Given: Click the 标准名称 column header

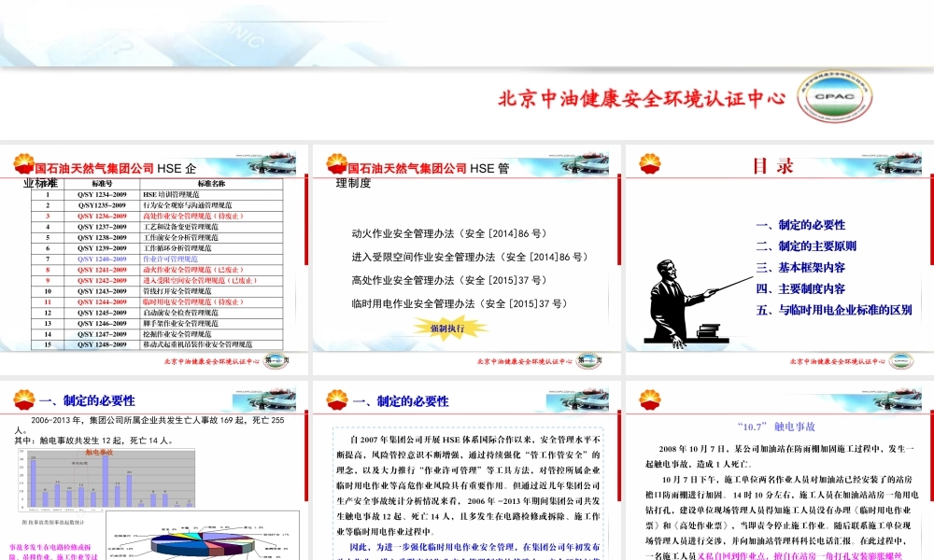Looking at the screenshot, I should pos(211,183).
